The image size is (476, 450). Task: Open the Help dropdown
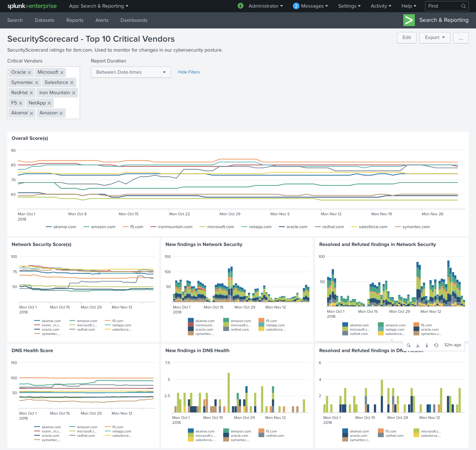point(409,6)
